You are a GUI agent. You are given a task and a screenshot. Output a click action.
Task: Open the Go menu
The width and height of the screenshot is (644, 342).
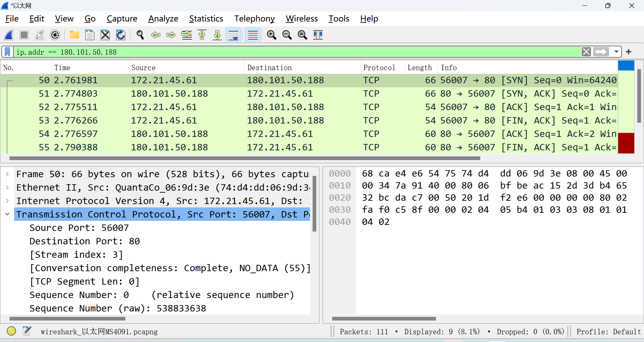click(x=90, y=19)
